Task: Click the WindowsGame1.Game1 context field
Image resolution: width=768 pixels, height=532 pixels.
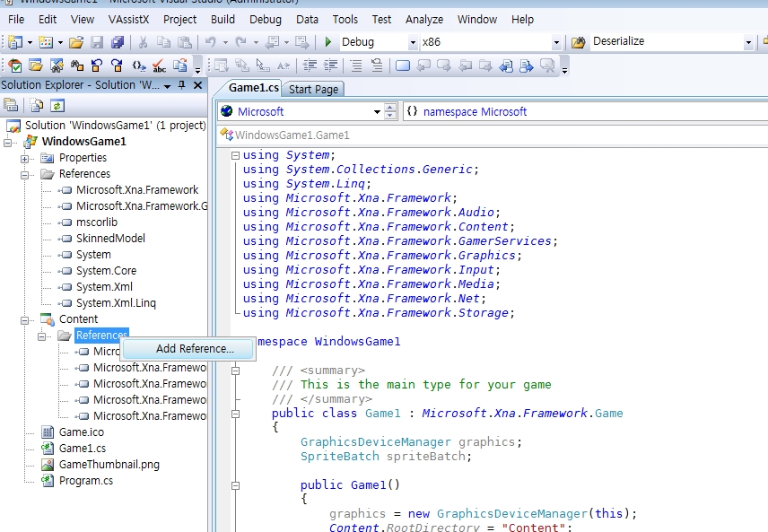Action: click(x=493, y=135)
